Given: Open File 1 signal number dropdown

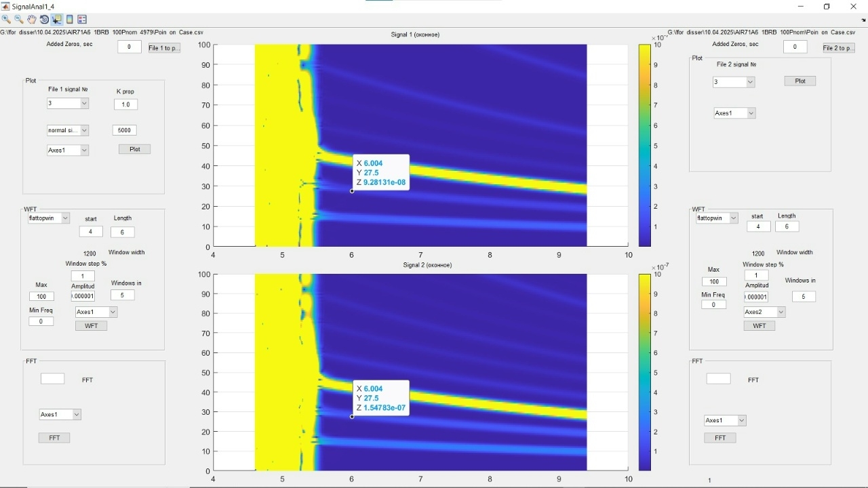Looking at the screenshot, I should click(68, 103).
